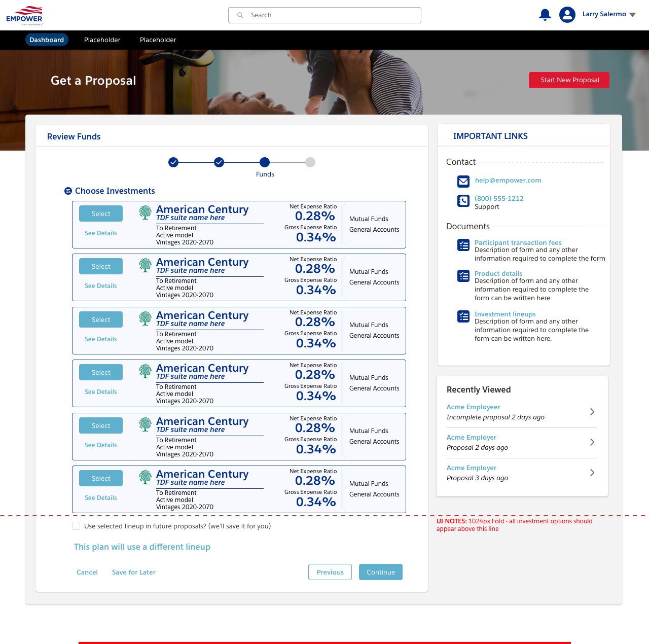Open Investment lineups link
Viewport: 649px width, 644px height.
(x=505, y=314)
